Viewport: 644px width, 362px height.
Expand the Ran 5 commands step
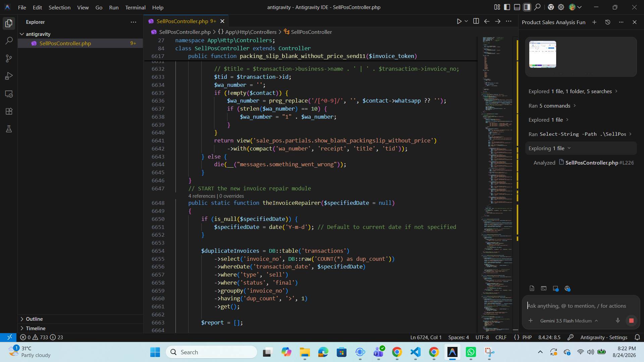click(x=552, y=106)
